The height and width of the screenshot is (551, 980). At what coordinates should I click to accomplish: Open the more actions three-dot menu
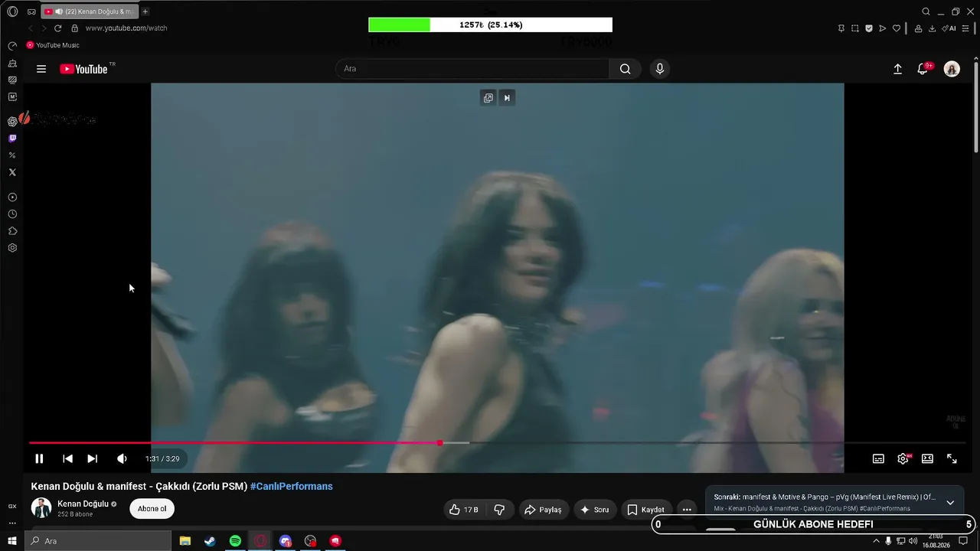(x=687, y=510)
